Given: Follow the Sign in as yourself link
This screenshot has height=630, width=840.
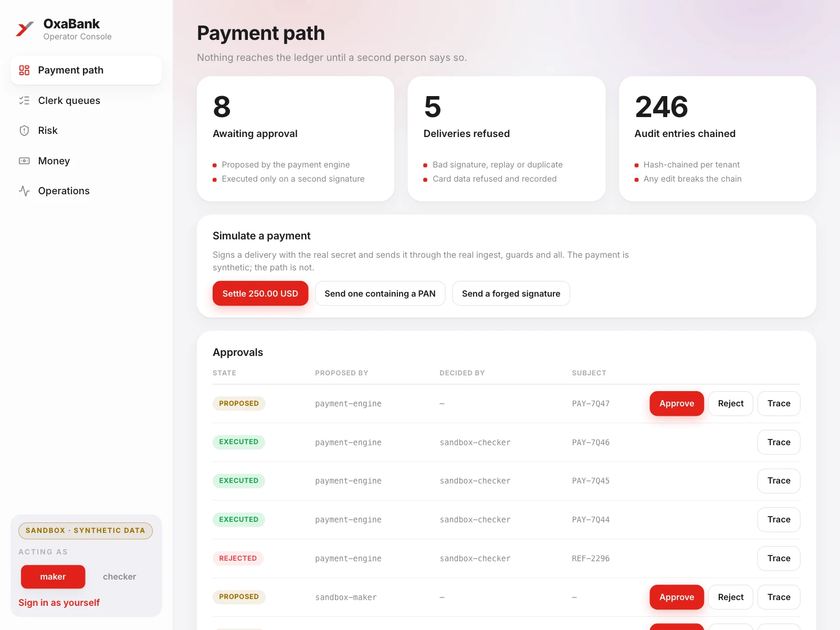Looking at the screenshot, I should [59, 603].
